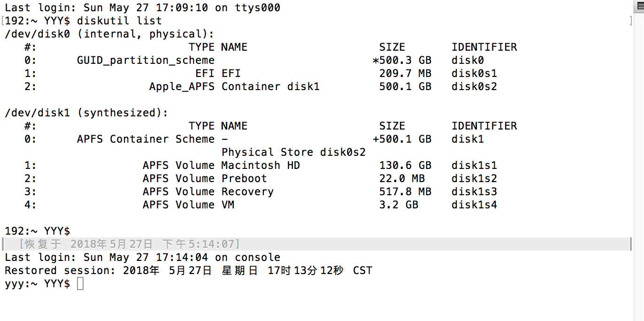Click the disk0s1 identifier

pyautogui.click(x=474, y=74)
